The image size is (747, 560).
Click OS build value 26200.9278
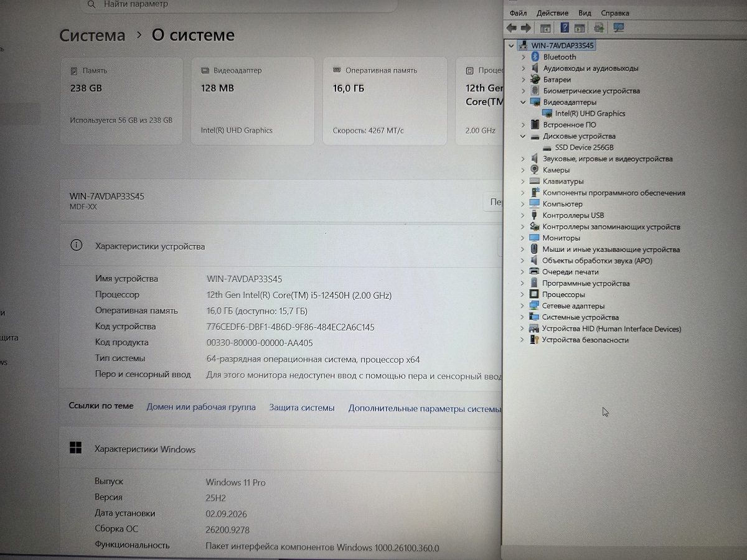coord(228,530)
